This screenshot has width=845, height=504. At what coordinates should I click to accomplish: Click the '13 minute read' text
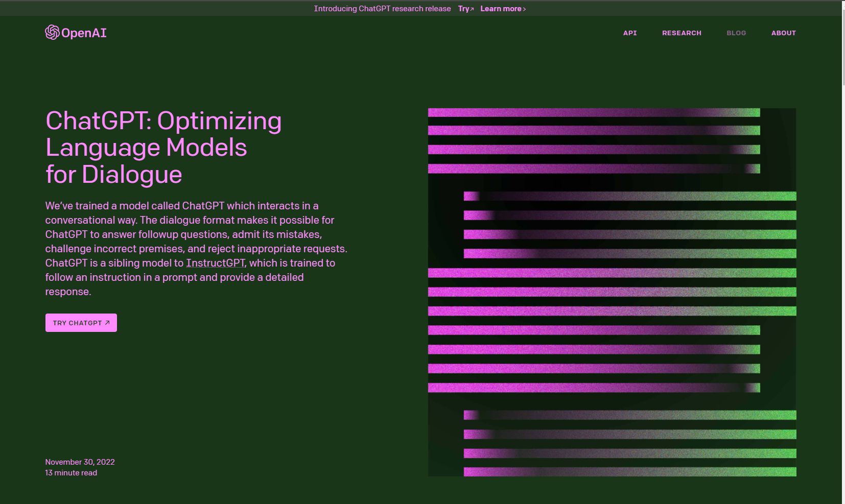pyautogui.click(x=71, y=473)
